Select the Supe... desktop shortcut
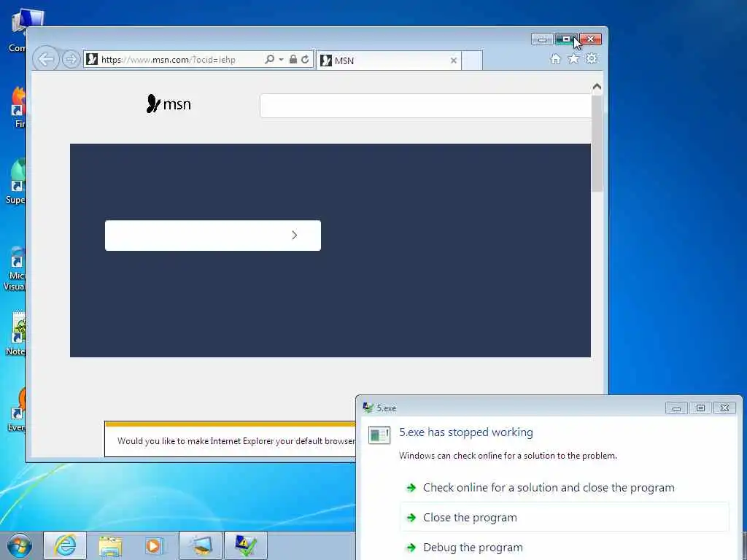Viewport: 747px width, 560px height. (x=16, y=181)
